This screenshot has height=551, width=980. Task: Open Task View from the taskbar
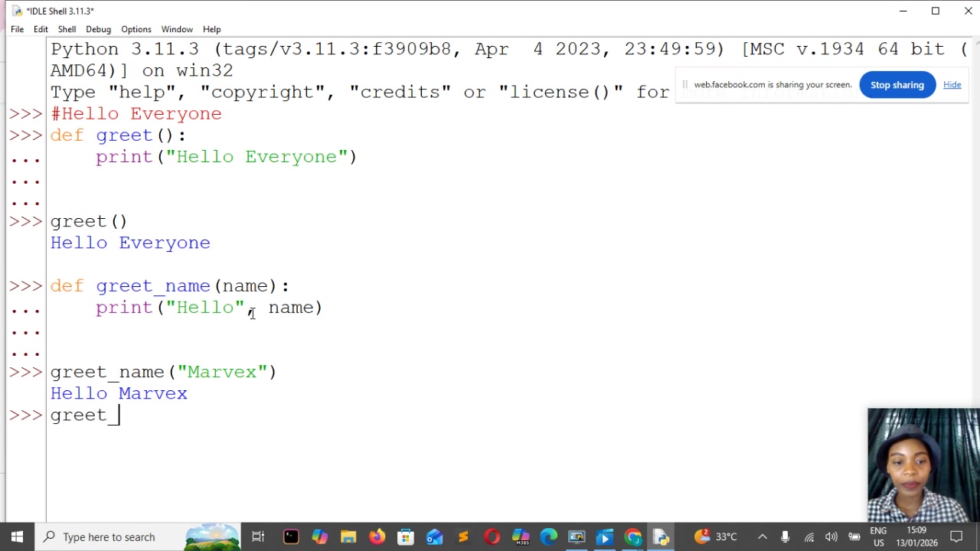point(258,536)
